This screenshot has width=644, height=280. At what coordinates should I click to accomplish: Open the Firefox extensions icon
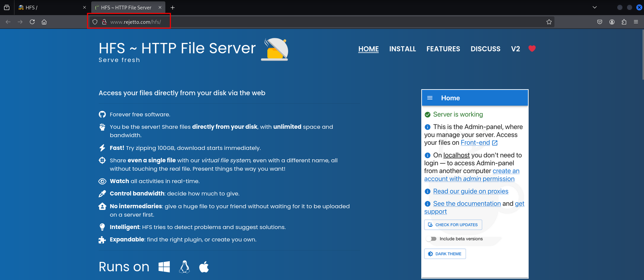pos(624,22)
